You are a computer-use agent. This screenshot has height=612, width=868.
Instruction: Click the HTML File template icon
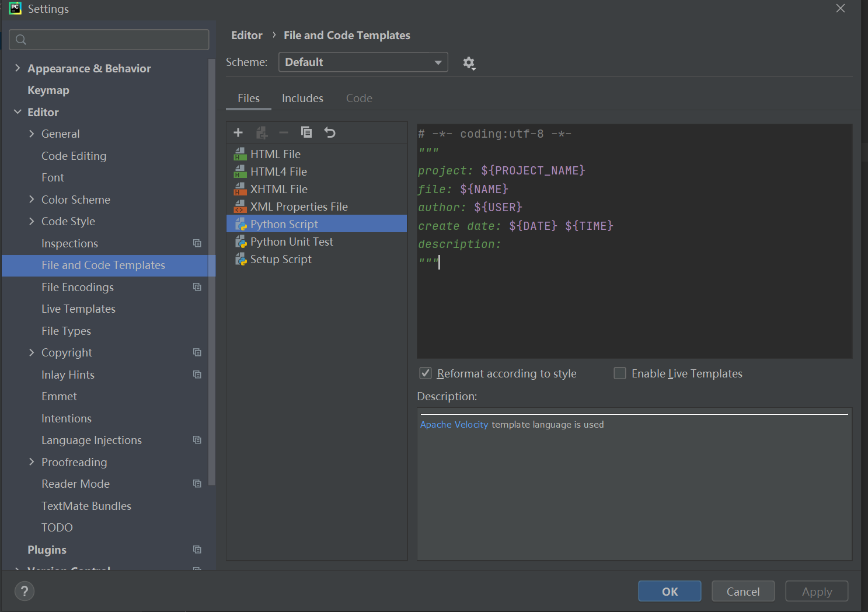(240, 154)
